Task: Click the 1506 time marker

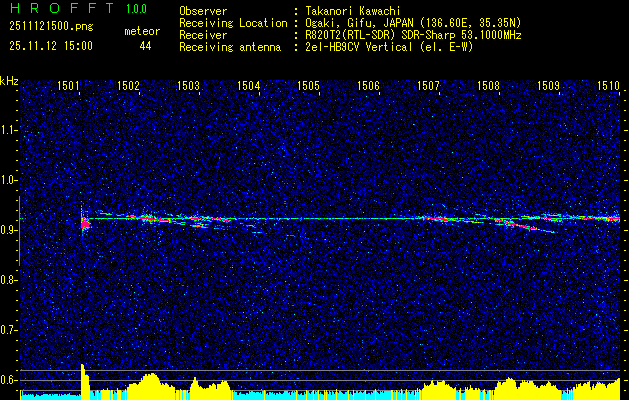Action: (x=368, y=85)
